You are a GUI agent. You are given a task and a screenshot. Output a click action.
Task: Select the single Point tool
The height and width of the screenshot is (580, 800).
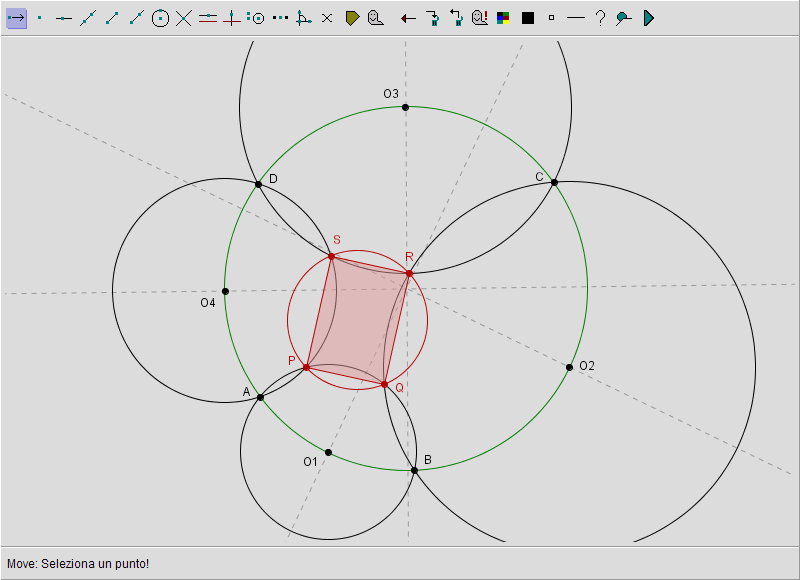tap(40, 18)
